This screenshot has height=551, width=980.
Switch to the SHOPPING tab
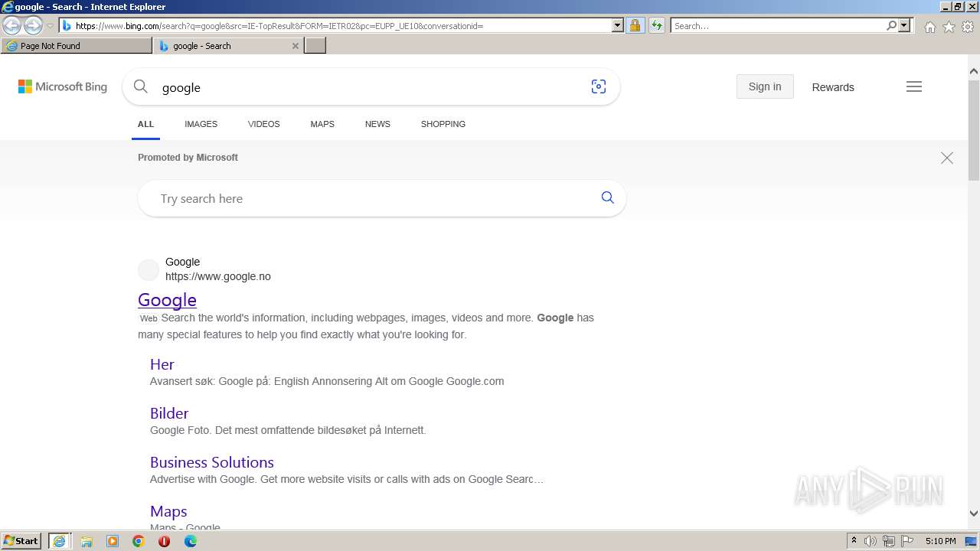(x=443, y=124)
